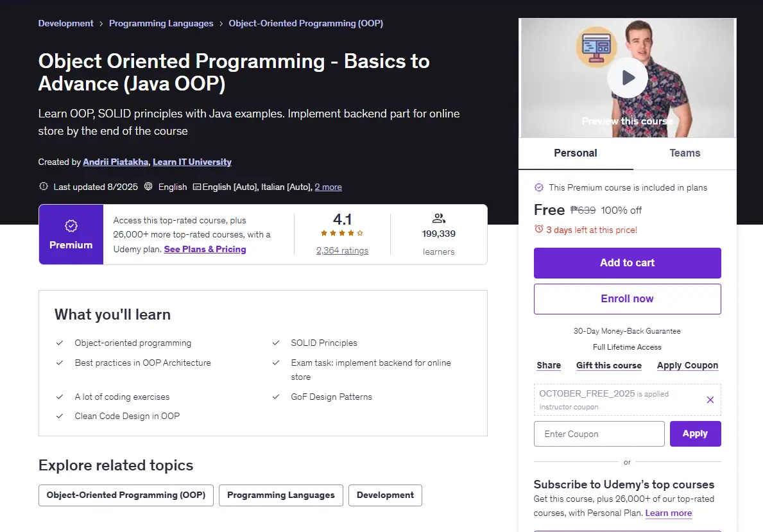Screen dimensions: 763x532
Task: Switch to the Personal tab
Action: point(576,153)
